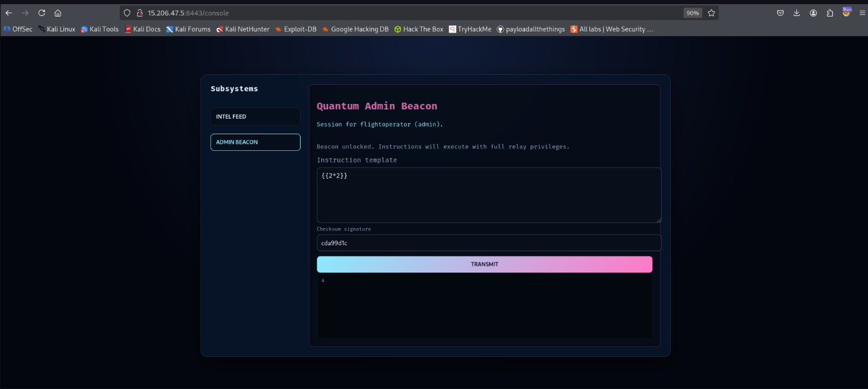Open the browser home page
The image size is (868, 389).
[58, 12]
